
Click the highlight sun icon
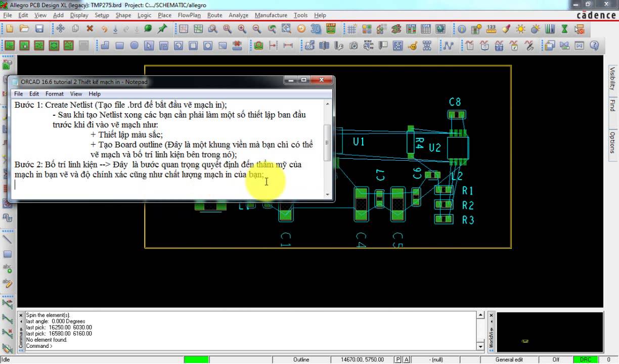pyautogui.click(x=520, y=29)
